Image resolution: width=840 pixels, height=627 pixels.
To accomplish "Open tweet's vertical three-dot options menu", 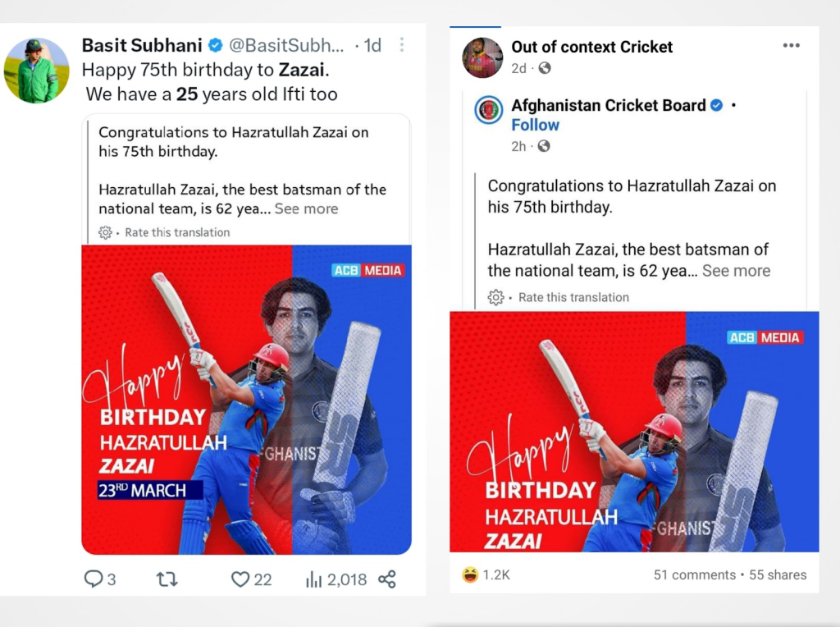I will coord(402,45).
